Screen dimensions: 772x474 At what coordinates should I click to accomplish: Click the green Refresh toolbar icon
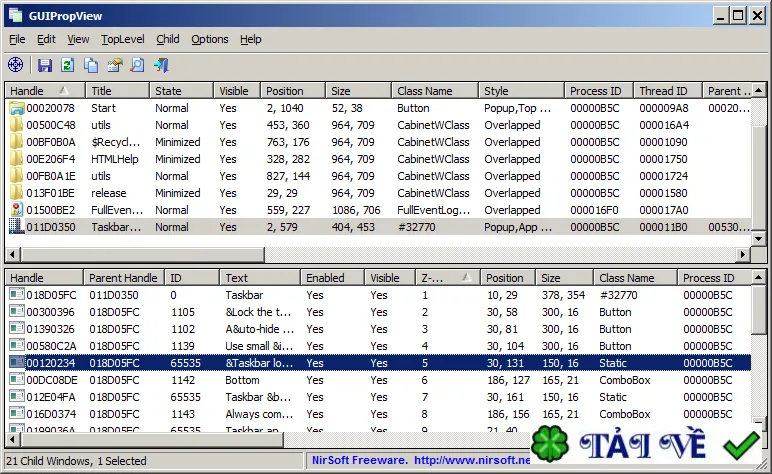[x=67, y=65]
